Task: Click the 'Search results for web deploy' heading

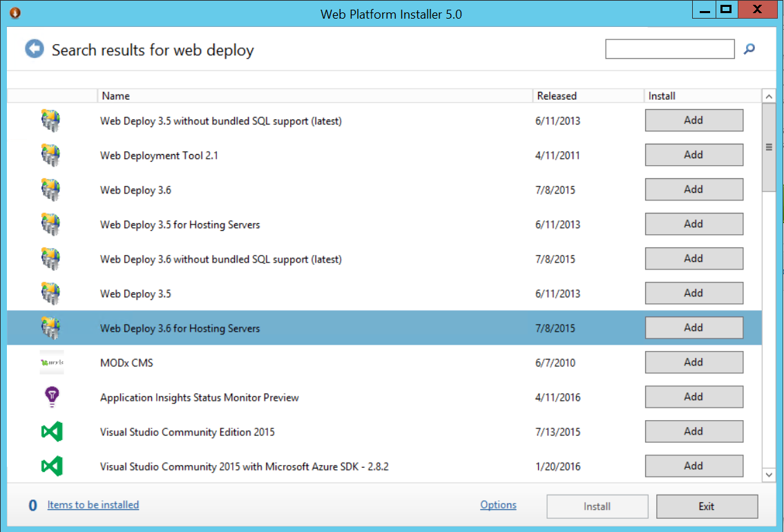Action: pyautogui.click(x=153, y=50)
